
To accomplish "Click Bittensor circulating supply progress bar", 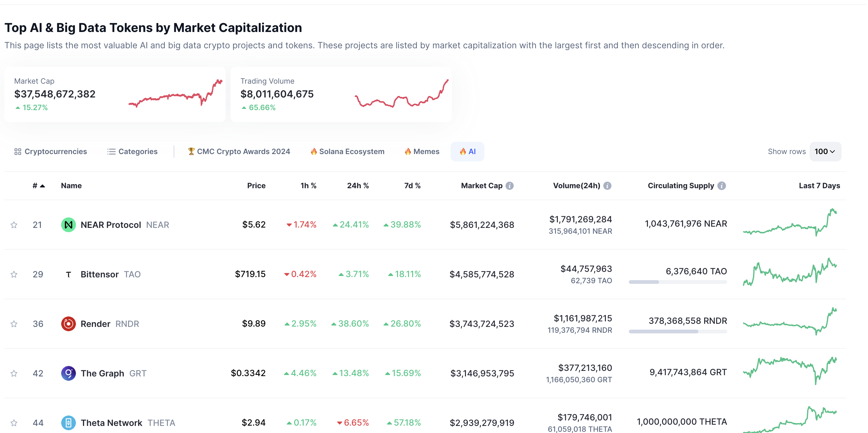I will point(678,282).
